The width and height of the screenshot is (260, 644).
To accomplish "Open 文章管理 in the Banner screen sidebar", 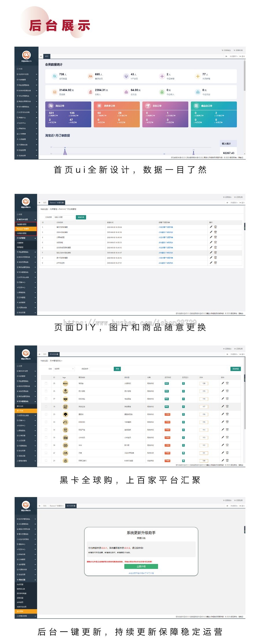I will (26, 243).
